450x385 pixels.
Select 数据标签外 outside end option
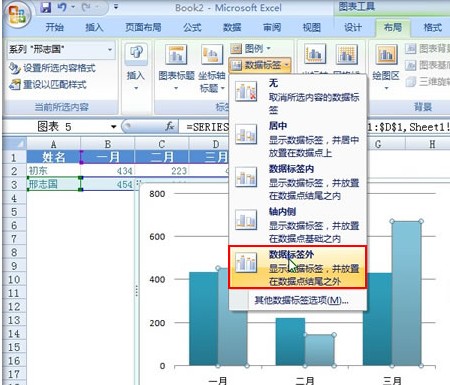coord(297,267)
